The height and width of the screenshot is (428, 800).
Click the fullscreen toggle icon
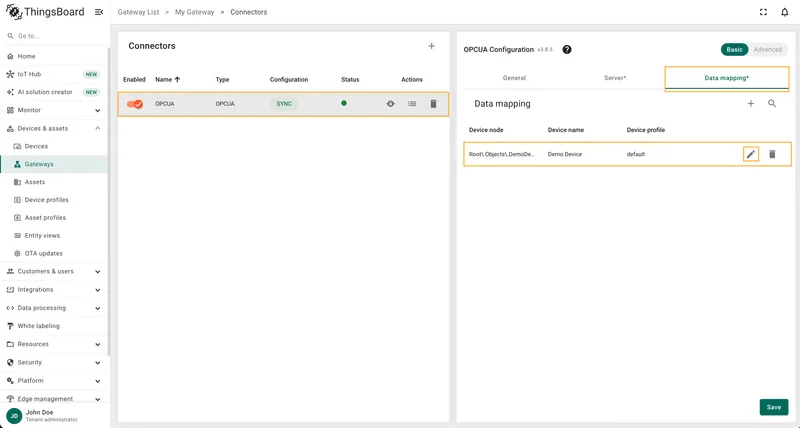click(x=763, y=12)
